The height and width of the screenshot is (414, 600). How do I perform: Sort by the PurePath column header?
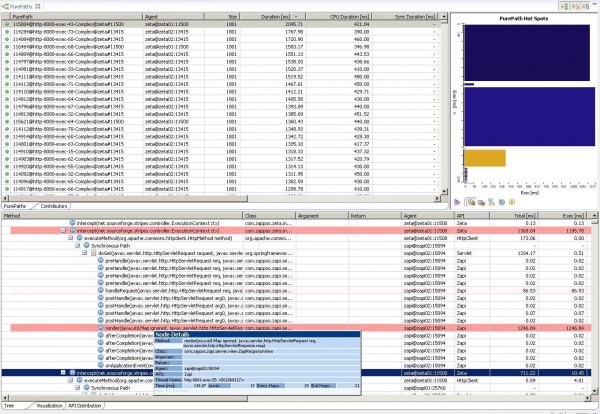77,16
